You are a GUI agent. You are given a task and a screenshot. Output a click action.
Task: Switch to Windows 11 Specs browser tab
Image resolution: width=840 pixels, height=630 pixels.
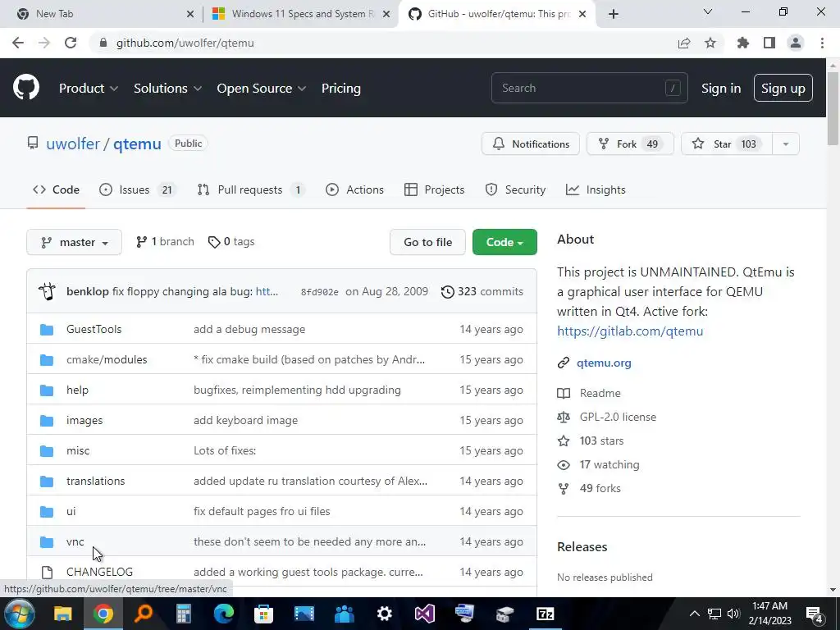pos(302,14)
